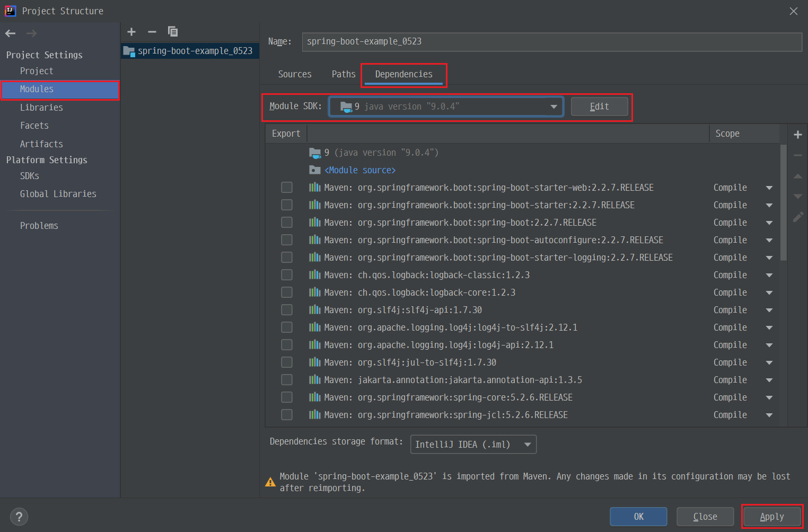Click the warning triangle icon
Viewport: 808px width, 532px height.
tap(270, 482)
